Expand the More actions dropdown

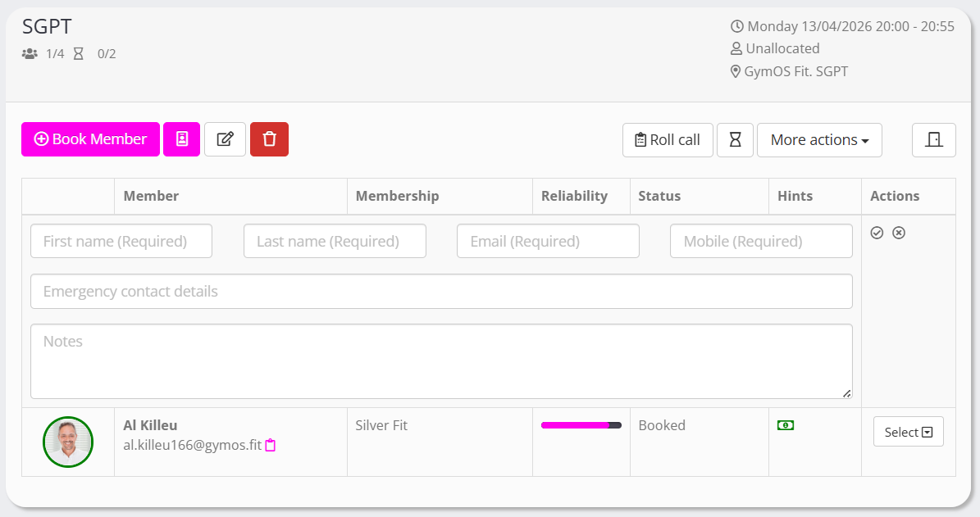(818, 140)
